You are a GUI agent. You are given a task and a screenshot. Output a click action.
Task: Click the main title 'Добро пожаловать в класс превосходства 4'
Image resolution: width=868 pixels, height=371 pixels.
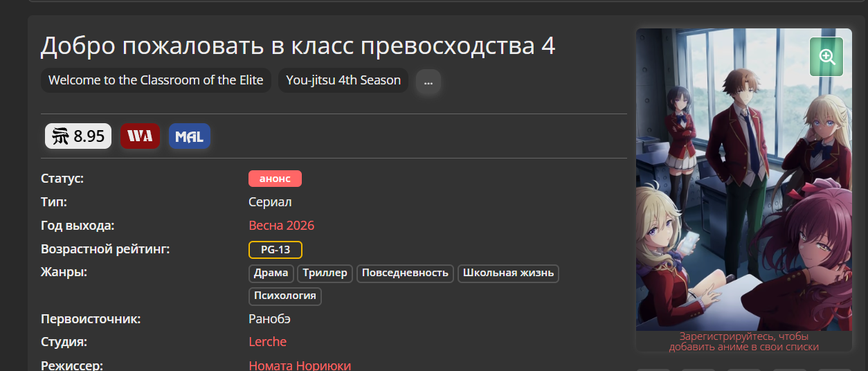click(x=298, y=46)
